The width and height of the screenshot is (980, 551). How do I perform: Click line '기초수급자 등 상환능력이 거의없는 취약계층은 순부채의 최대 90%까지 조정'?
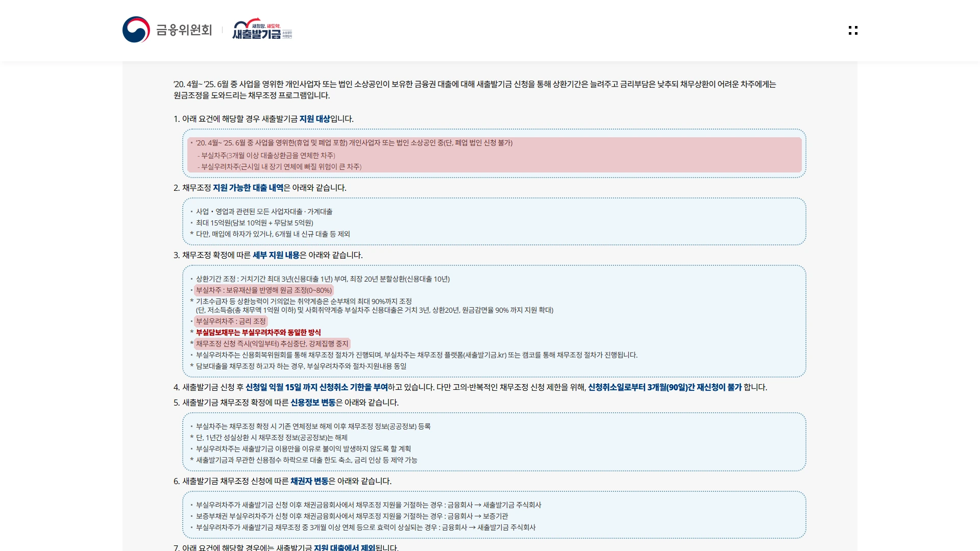tap(304, 302)
